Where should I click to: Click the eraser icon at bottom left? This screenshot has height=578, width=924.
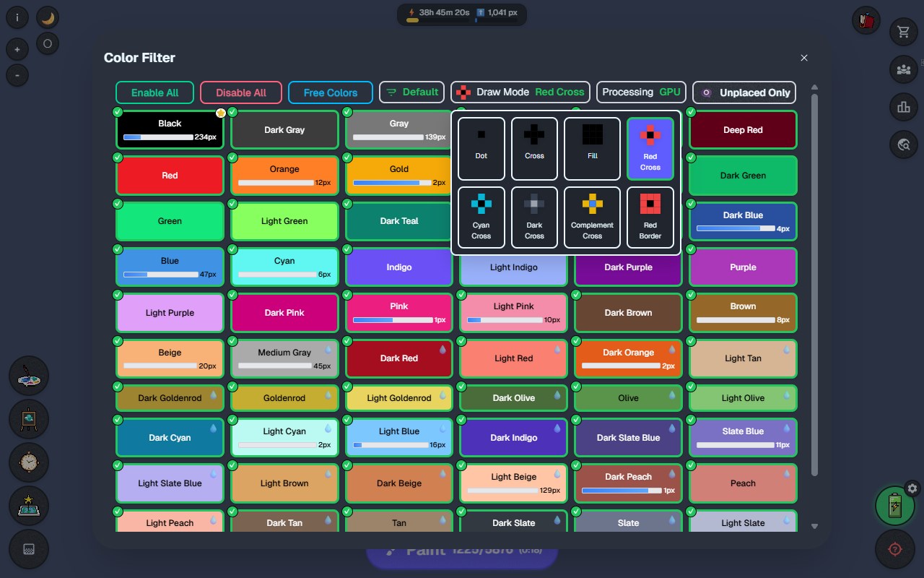click(29, 549)
